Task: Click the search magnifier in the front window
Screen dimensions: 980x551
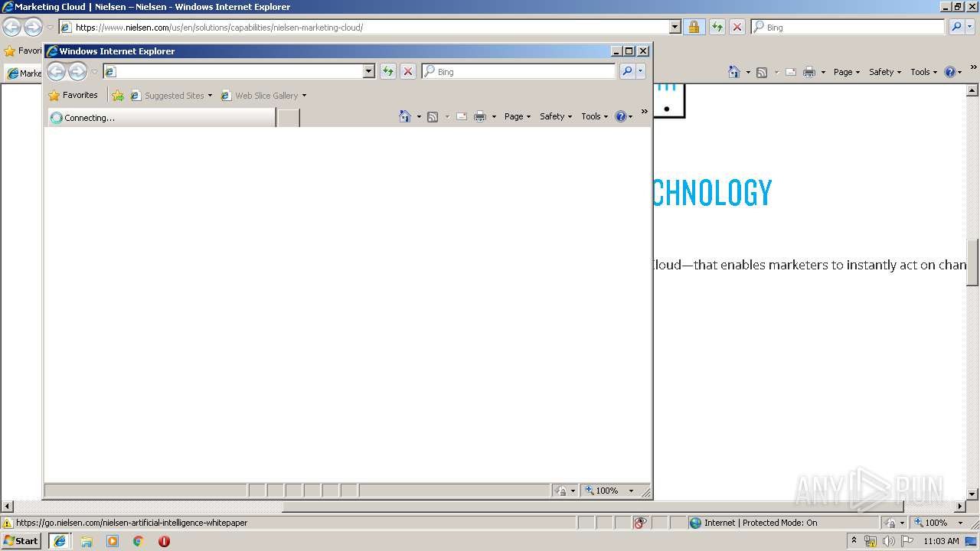Action: 627,71
